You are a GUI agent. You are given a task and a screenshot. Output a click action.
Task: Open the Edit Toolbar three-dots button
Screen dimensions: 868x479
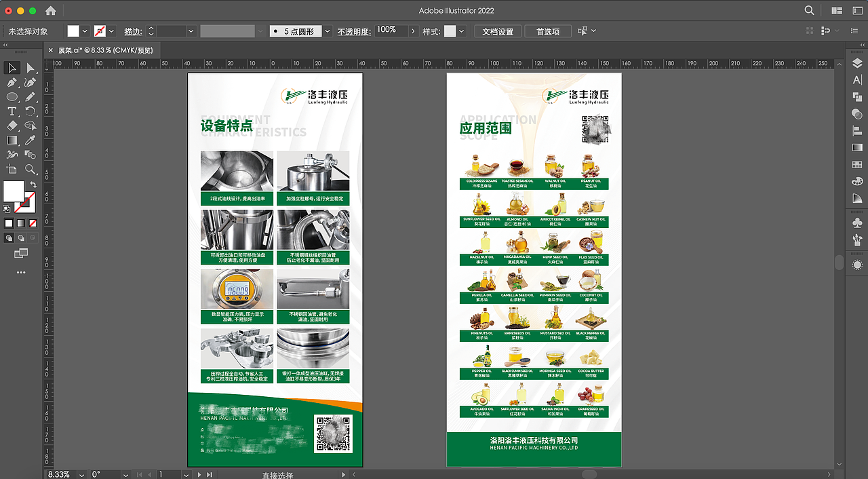pyautogui.click(x=21, y=272)
